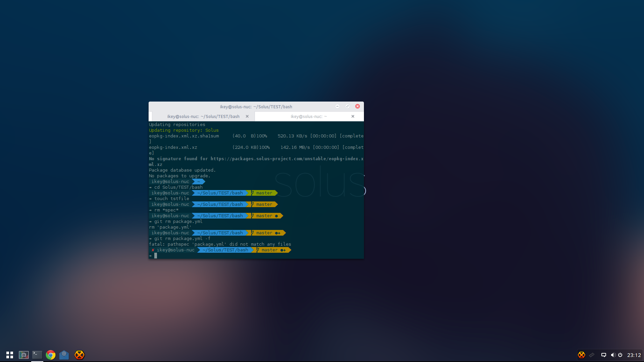Switch to the ~/Solus/TEST/bash terminal tab
The height and width of the screenshot is (362, 644).
[203, 117]
